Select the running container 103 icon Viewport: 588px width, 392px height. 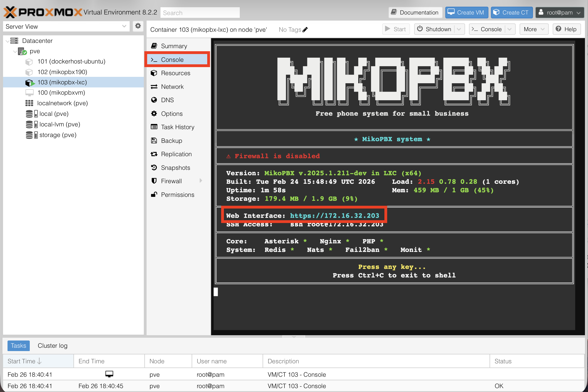29,82
